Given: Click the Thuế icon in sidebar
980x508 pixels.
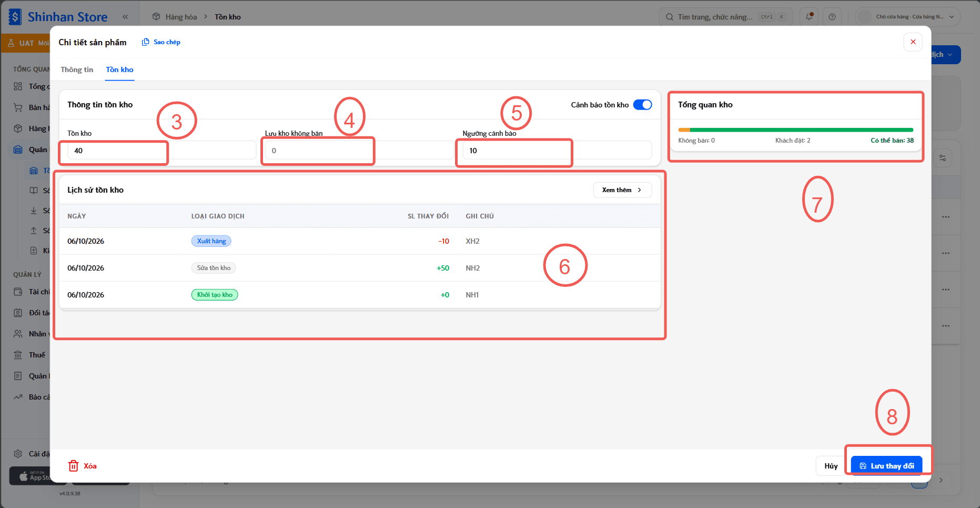Looking at the screenshot, I should tap(18, 355).
